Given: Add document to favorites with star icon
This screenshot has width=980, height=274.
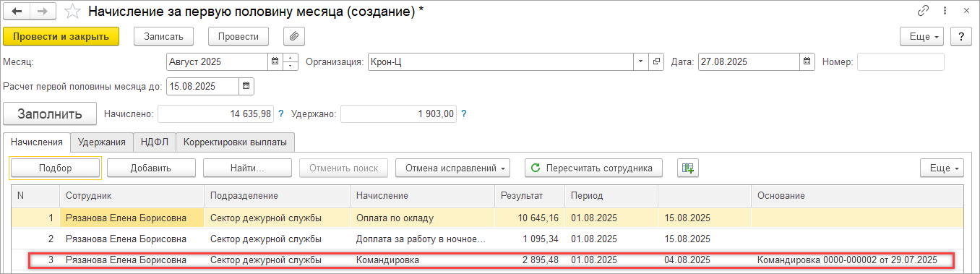Looking at the screenshot, I should click(72, 12).
